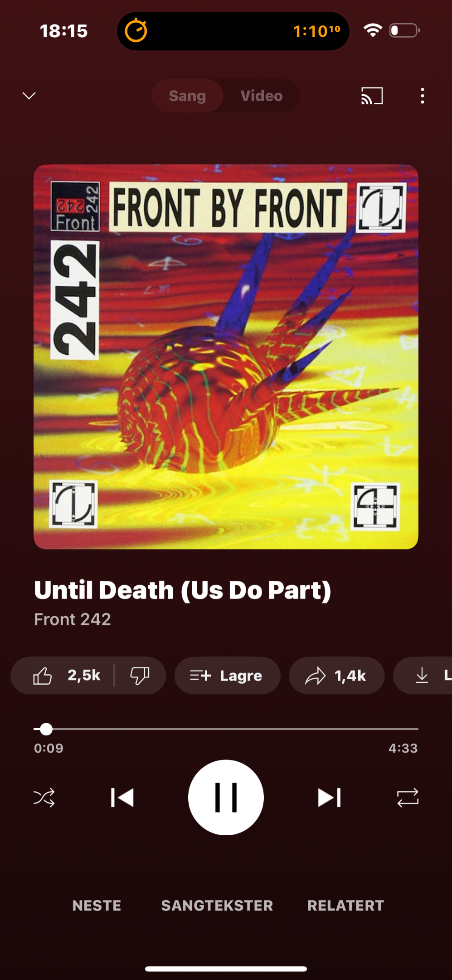Tap the Lagre save button

tap(227, 676)
